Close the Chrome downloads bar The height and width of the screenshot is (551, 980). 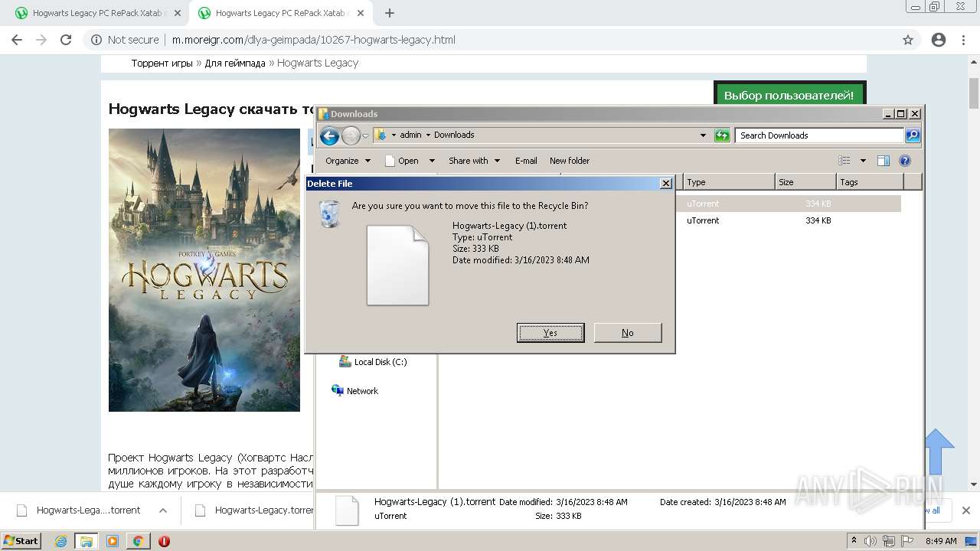click(x=965, y=510)
